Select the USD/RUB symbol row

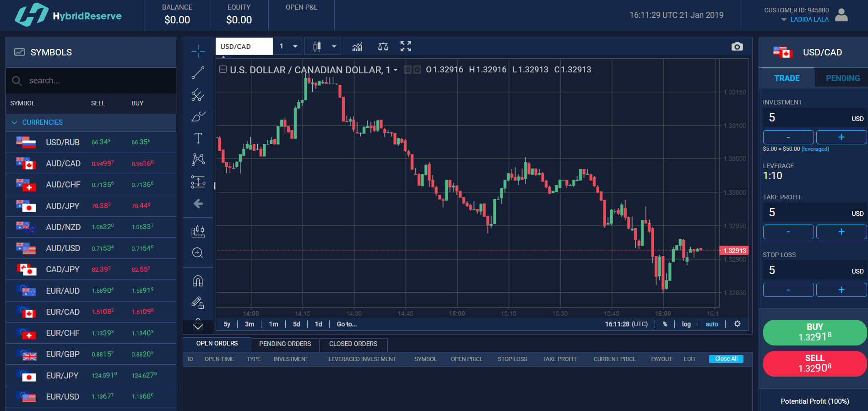pyautogui.click(x=91, y=142)
